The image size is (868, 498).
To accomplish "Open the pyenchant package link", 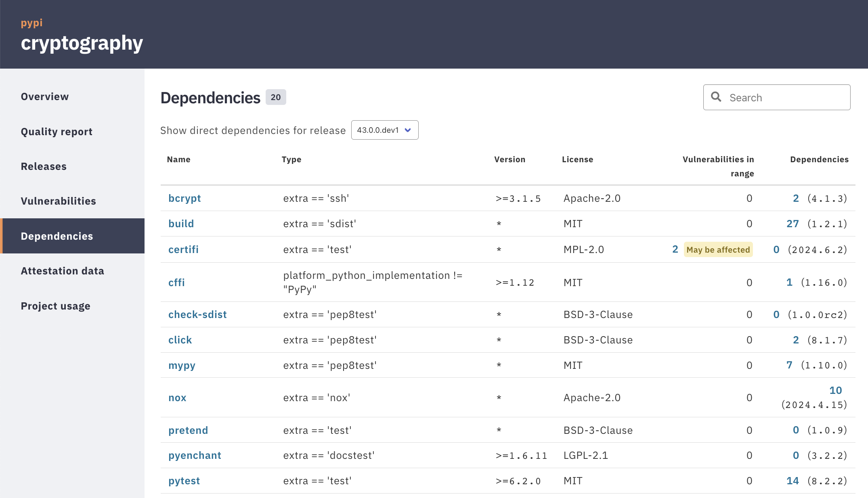I will [195, 455].
